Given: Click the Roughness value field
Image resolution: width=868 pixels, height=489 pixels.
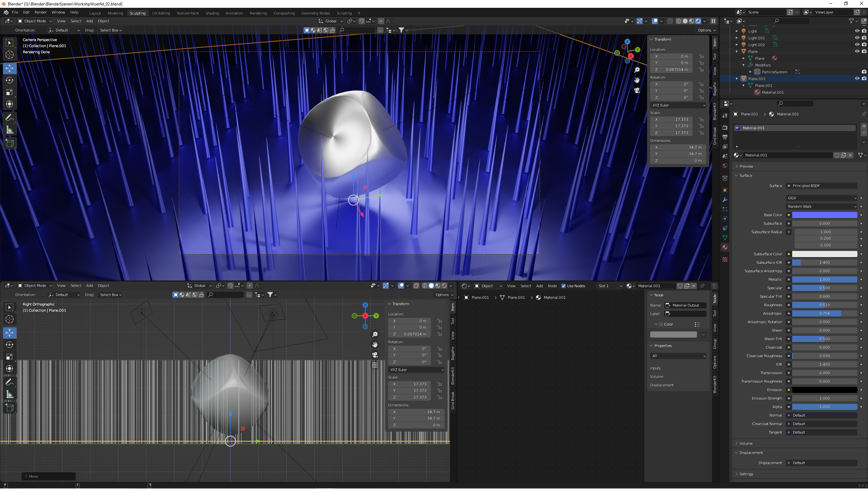Looking at the screenshot, I should (x=824, y=305).
